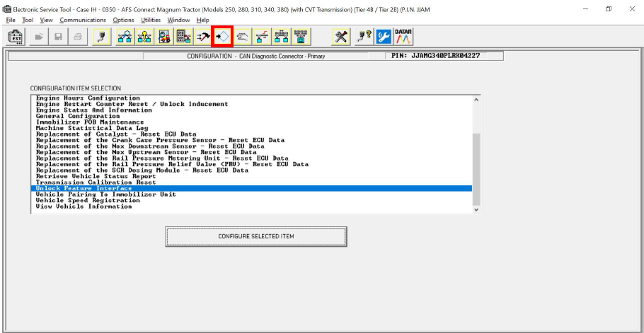This screenshot has width=644, height=333.
Task: Click the calculator keypad toolbar icon
Action: click(x=183, y=37)
